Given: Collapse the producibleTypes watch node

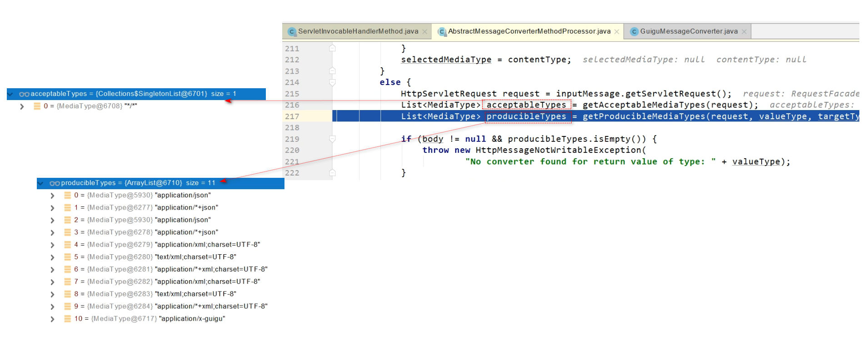Looking at the screenshot, I should [x=40, y=183].
